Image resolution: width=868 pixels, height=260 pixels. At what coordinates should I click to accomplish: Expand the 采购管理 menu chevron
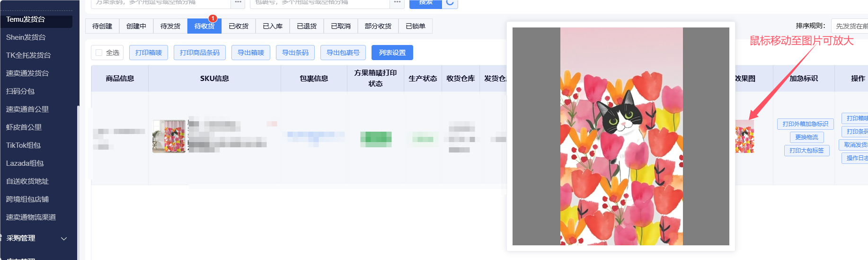(64, 239)
